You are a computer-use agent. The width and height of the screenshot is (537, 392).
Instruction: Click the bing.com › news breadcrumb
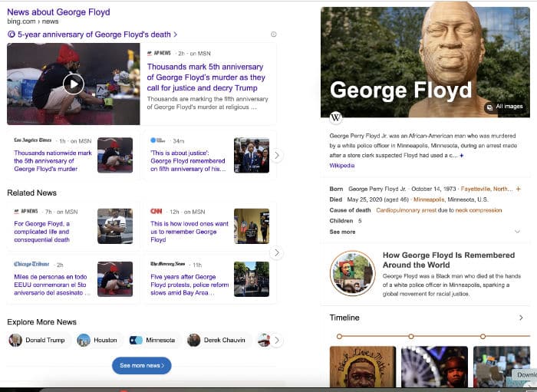(33, 21)
